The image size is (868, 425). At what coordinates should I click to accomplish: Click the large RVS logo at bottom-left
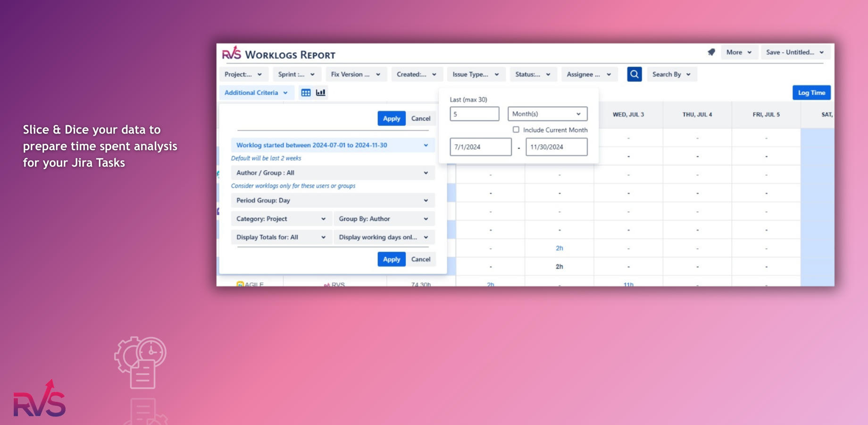tap(40, 399)
